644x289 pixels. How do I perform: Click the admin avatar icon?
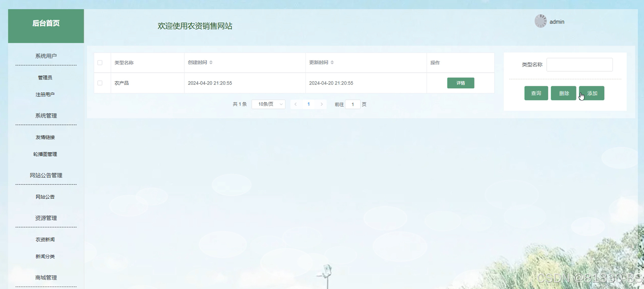click(540, 21)
